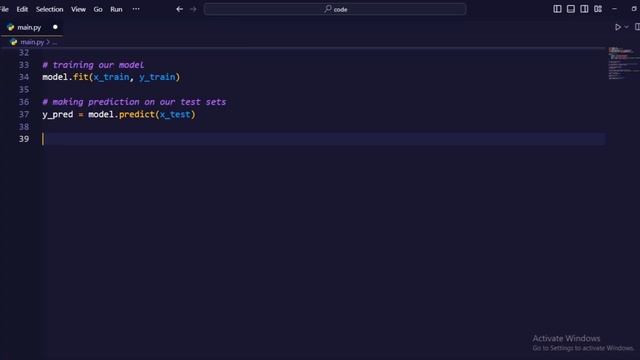
Task: Go forward with the right arrow
Action: [x=193, y=9]
